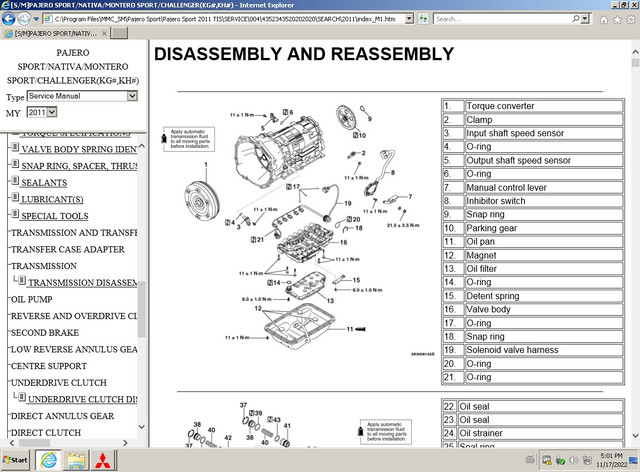The height and width of the screenshot is (472, 640).
Task: Open File Explorer folder taskbar icon
Action: click(76, 461)
